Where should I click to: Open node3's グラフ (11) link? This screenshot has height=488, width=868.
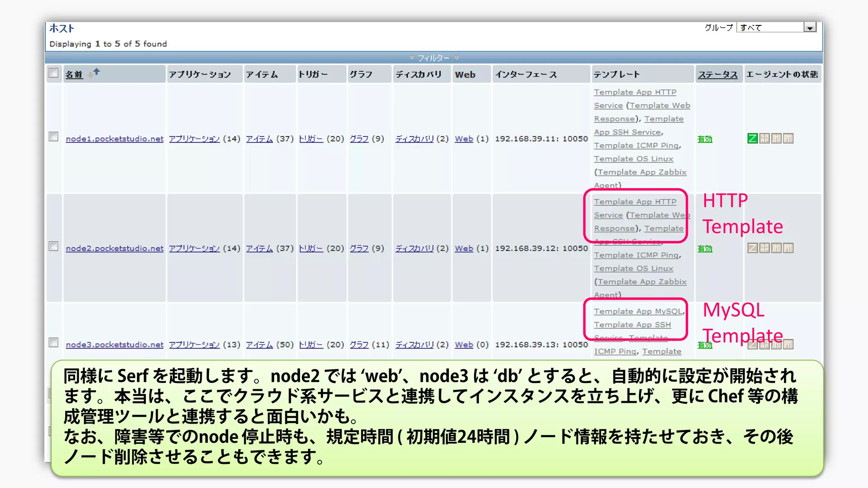click(x=359, y=344)
